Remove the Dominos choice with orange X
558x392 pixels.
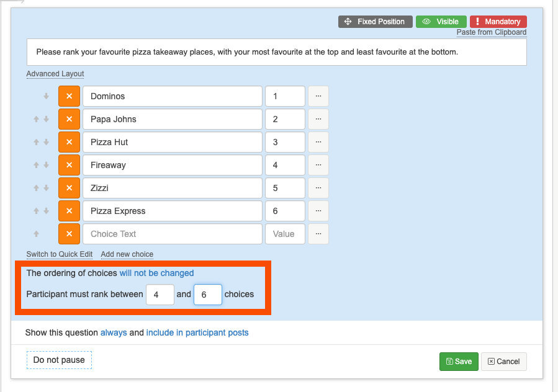point(69,96)
